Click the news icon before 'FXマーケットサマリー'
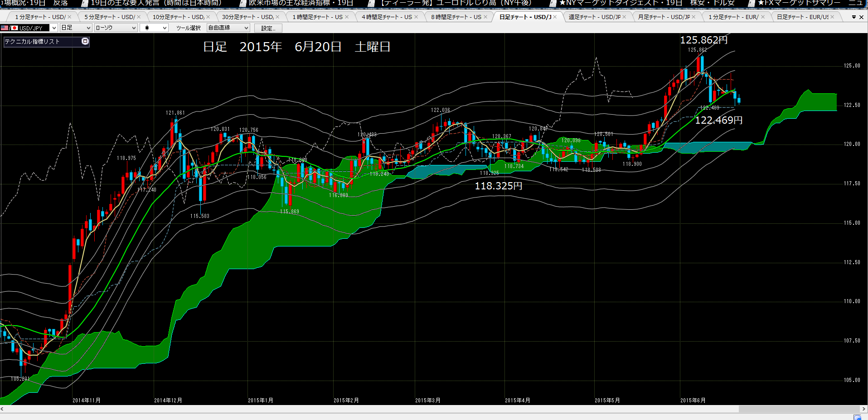This screenshot has width=868, height=420. [x=752, y=3]
